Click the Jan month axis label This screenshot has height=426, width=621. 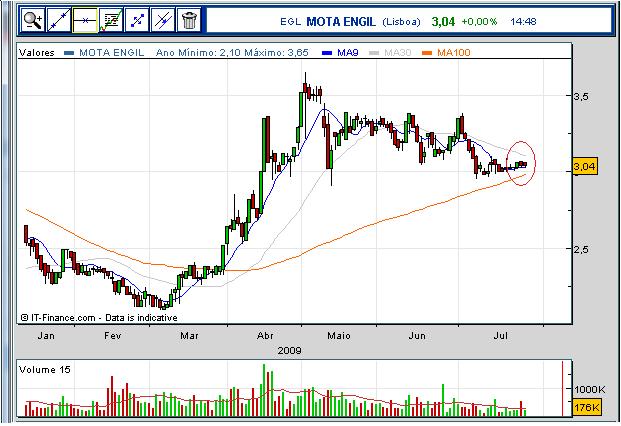point(46,336)
